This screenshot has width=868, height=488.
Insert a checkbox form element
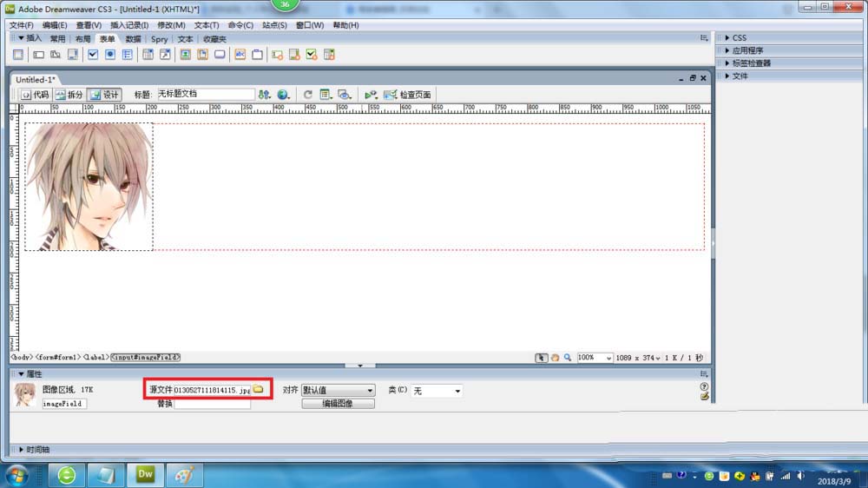(x=93, y=55)
